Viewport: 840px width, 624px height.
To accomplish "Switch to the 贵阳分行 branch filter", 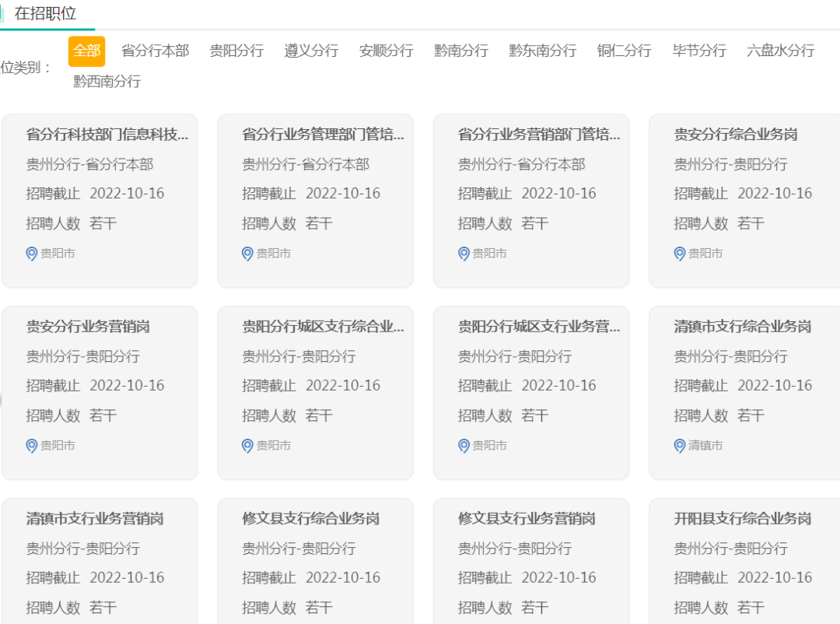I will [236, 51].
